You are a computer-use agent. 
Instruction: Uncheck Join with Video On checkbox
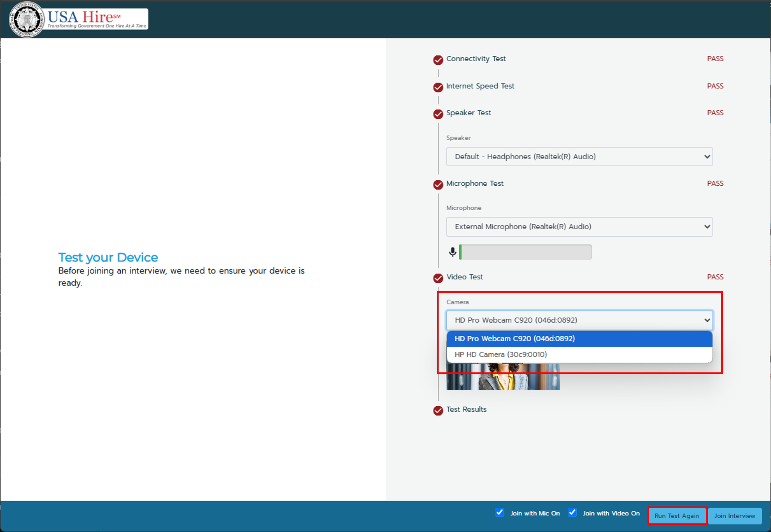572,512
